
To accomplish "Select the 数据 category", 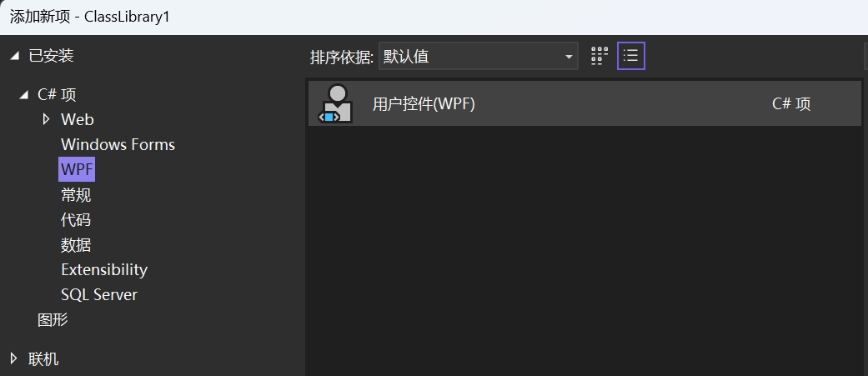I will coord(76,245).
